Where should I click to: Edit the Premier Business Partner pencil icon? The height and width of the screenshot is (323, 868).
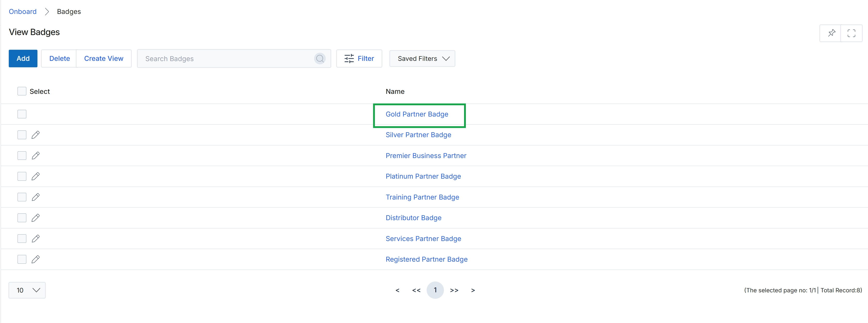[x=36, y=156]
